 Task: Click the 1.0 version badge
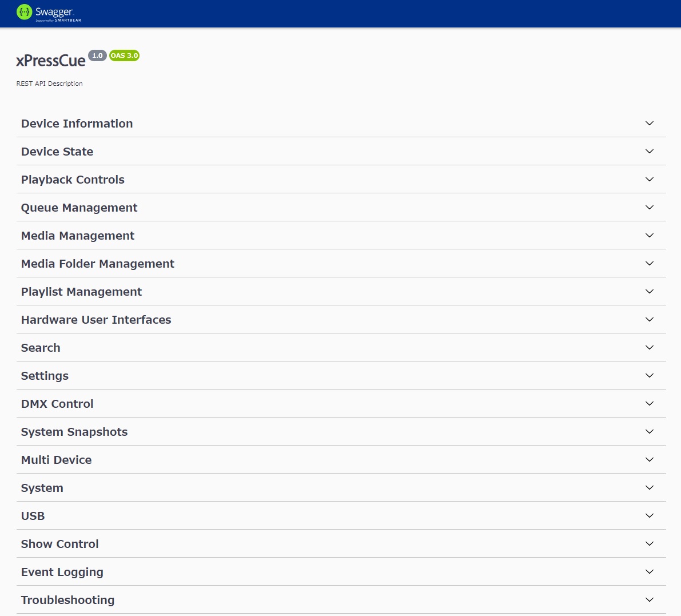pos(97,55)
